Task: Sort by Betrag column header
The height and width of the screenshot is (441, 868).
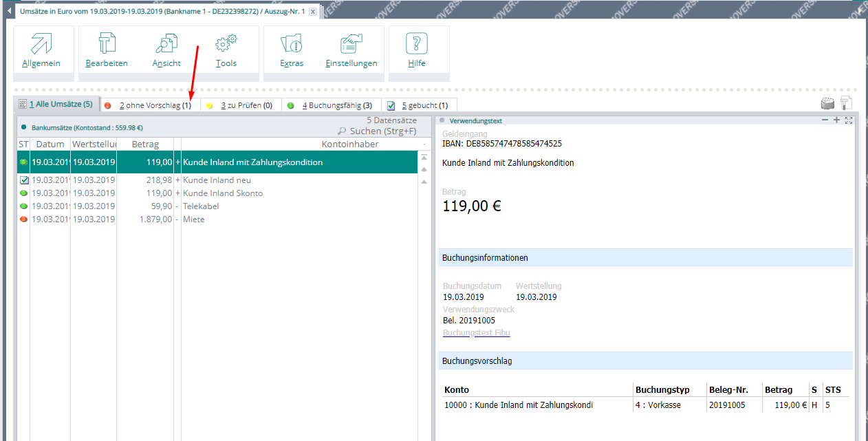Action: (x=144, y=144)
